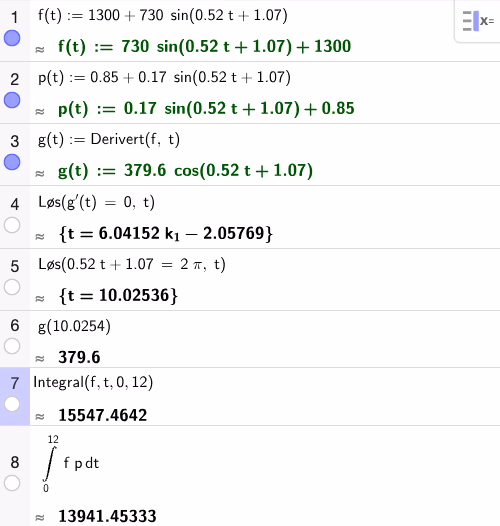The height and width of the screenshot is (526, 500).
Task: Open the CAS style bar toggle icon
Action: coord(478,21)
